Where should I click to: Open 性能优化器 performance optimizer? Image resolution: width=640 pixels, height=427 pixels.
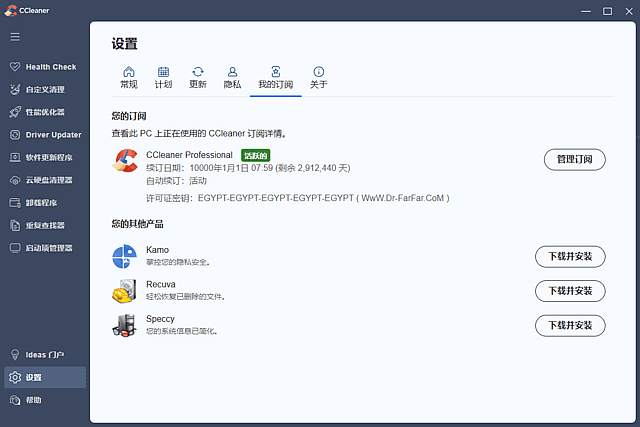pyautogui.click(x=43, y=112)
